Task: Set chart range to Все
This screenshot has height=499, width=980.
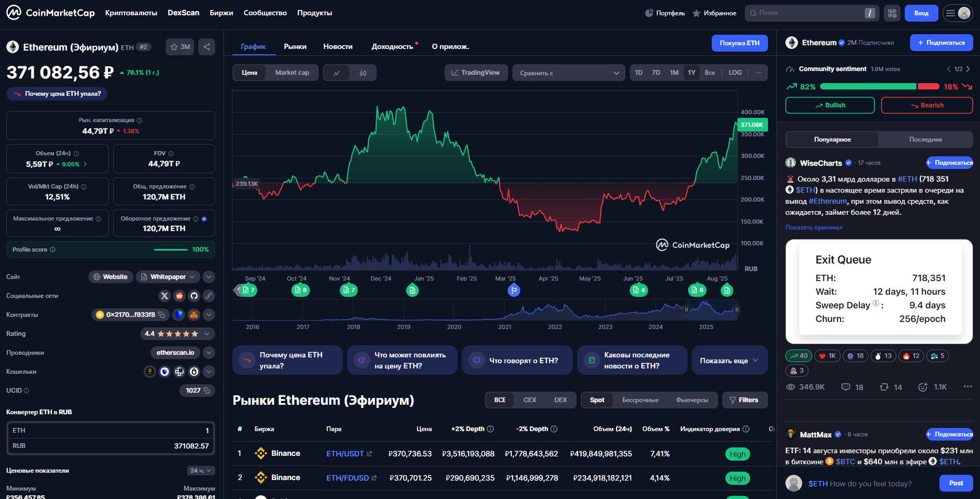Action: [x=710, y=73]
